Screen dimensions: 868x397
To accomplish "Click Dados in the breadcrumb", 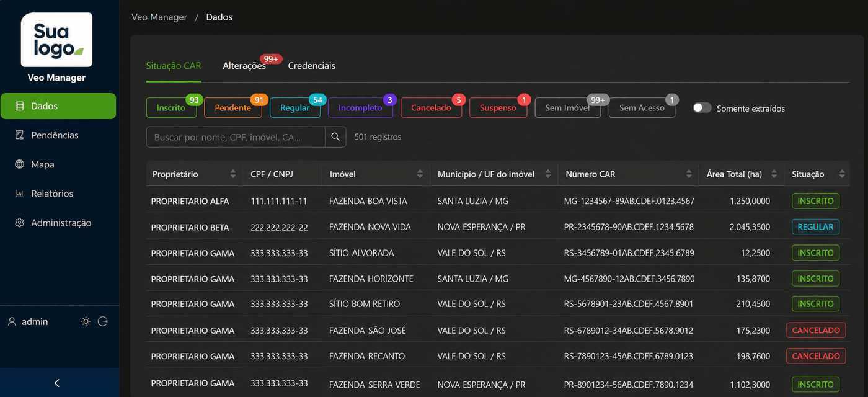I will (219, 17).
